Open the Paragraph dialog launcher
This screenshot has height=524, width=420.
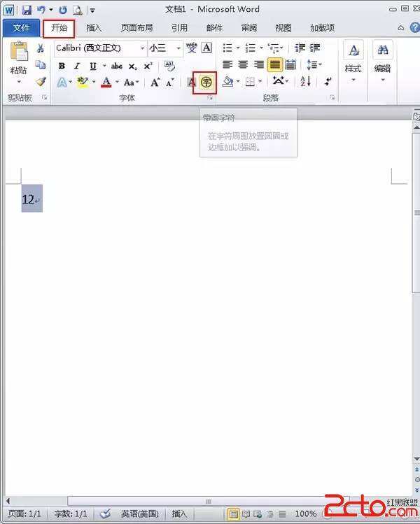coord(332,97)
